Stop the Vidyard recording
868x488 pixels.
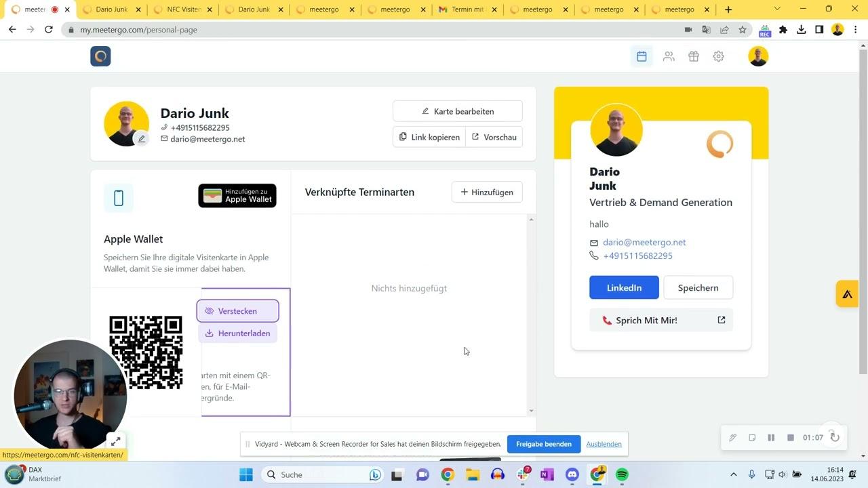click(790, 438)
